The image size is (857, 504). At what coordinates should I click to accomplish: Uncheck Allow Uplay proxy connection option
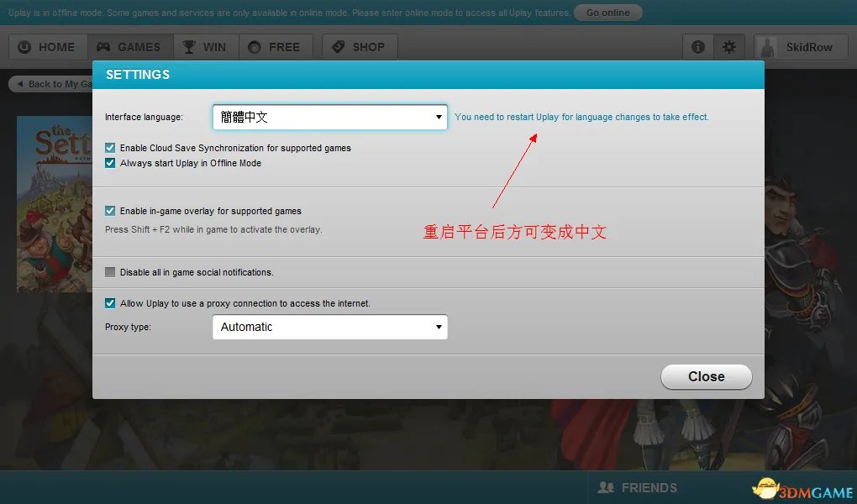(x=110, y=303)
